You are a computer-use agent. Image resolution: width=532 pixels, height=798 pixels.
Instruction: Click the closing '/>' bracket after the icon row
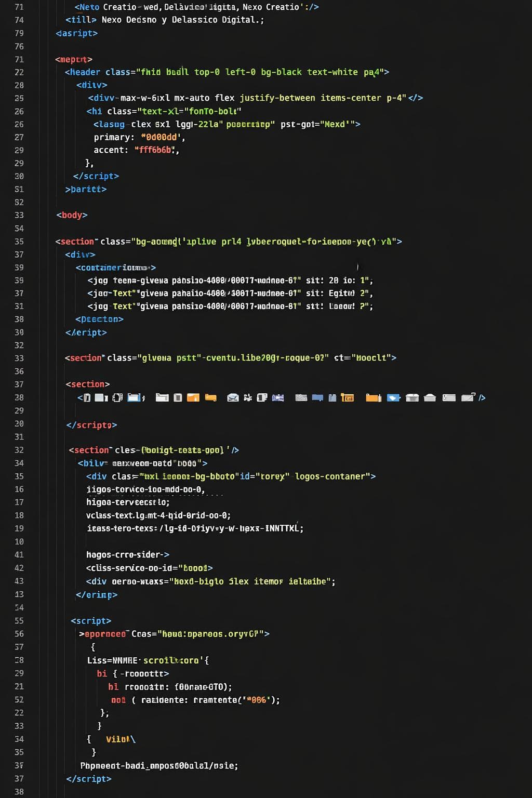[x=482, y=397]
